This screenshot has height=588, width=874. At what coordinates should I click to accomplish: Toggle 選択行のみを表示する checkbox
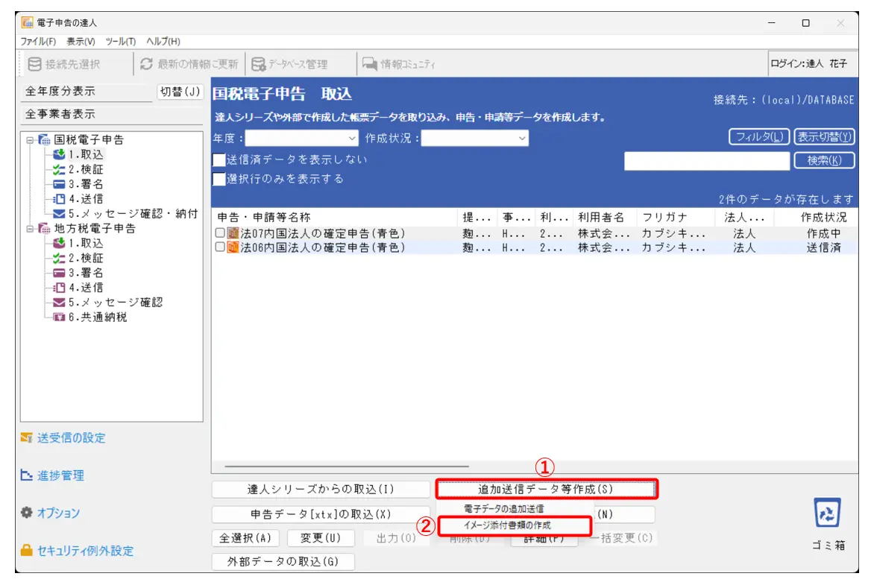pyautogui.click(x=219, y=179)
